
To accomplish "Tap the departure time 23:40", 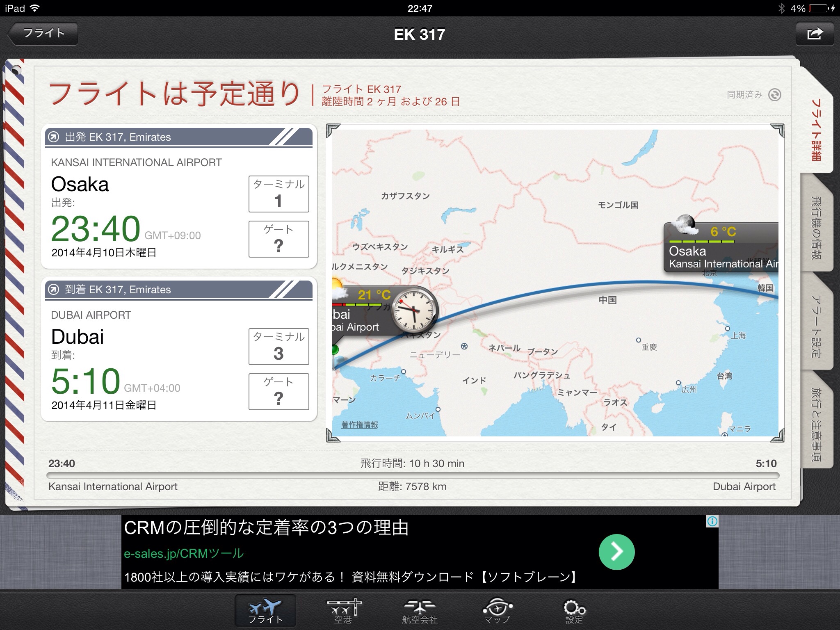I will point(95,229).
